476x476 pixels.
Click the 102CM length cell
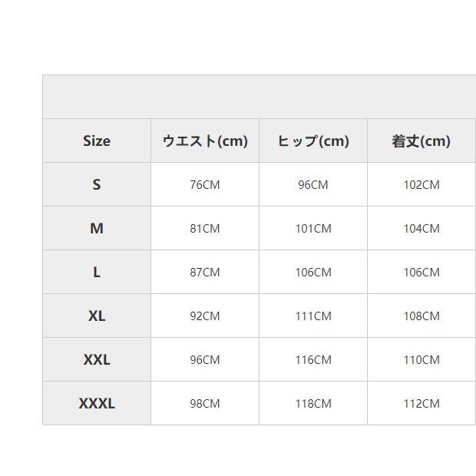421,185
